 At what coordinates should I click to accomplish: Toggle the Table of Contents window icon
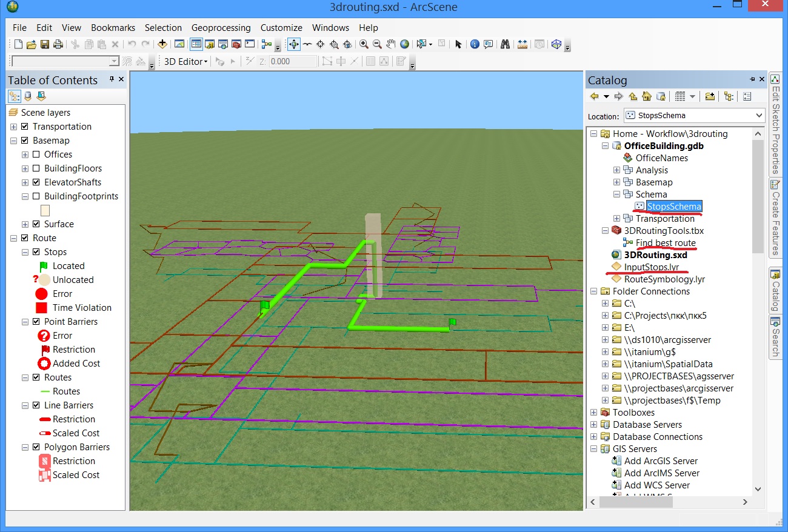click(196, 44)
